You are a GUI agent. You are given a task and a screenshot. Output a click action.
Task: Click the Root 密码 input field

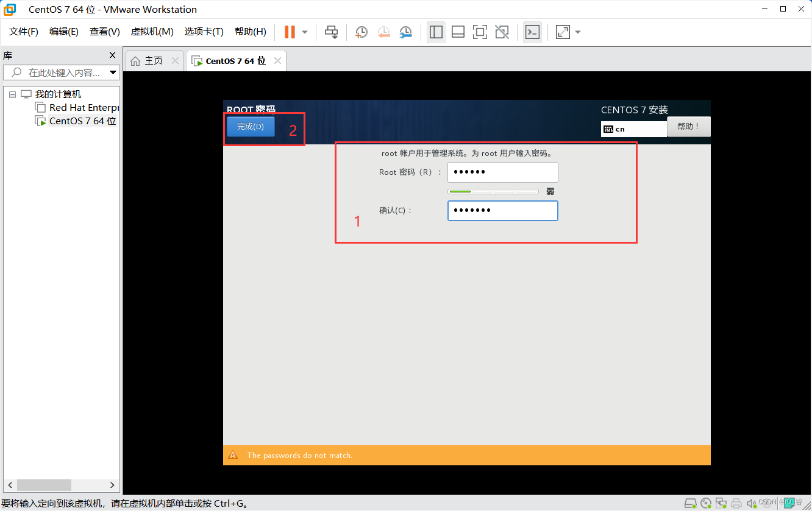503,172
